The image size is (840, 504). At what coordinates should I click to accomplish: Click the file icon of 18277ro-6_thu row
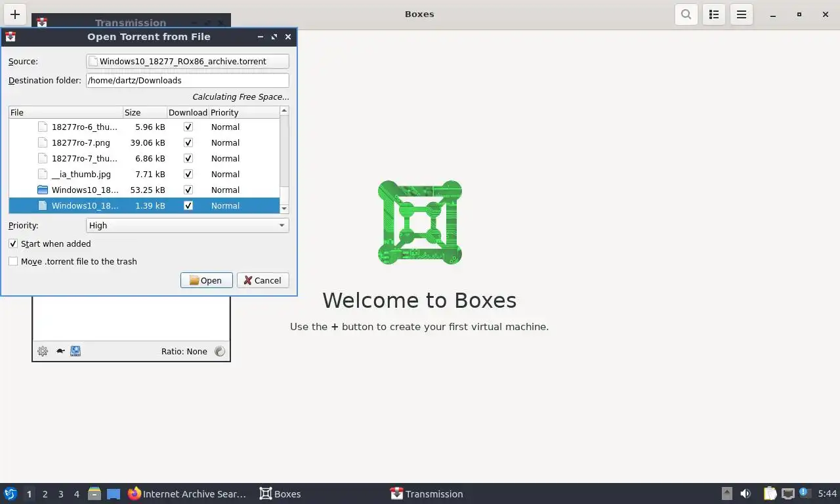43,127
